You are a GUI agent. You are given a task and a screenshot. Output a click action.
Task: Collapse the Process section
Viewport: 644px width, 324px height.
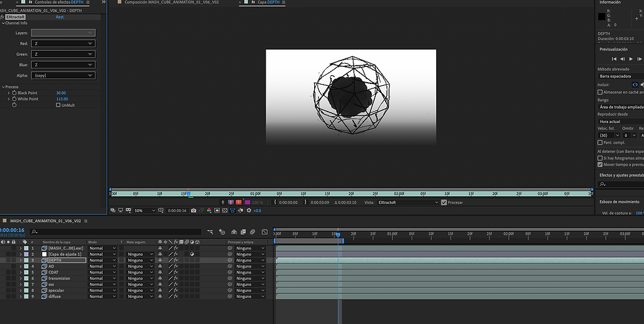(x=3, y=87)
